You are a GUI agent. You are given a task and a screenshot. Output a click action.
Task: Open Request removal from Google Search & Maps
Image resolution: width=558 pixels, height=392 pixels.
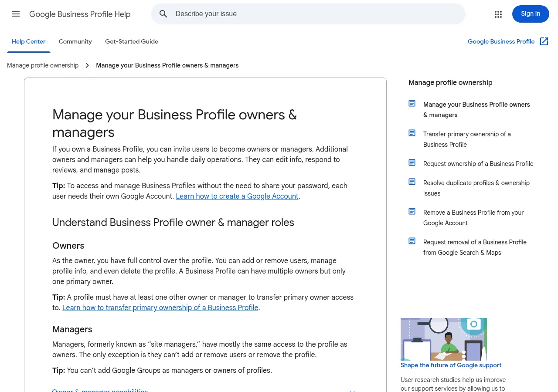point(475,247)
